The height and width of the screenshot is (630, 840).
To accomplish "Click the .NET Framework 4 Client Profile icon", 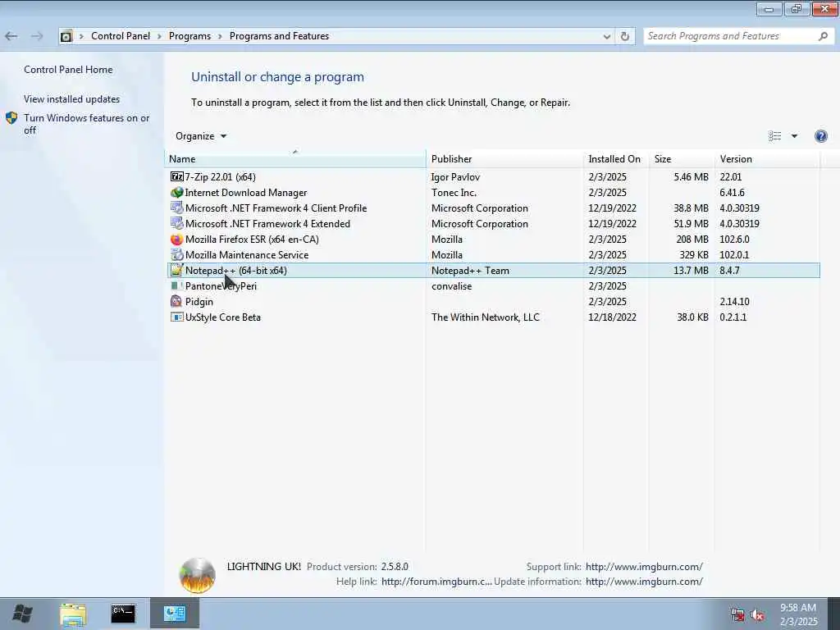I will pos(177,208).
